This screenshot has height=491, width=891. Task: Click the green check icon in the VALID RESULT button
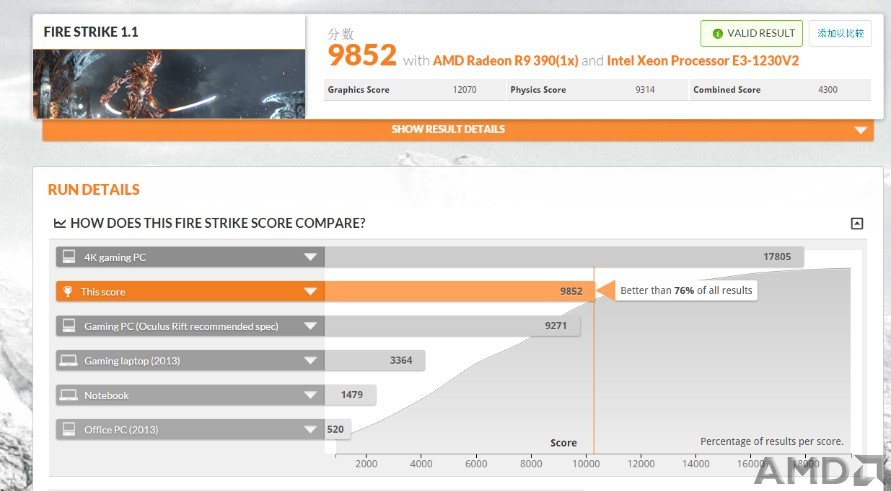pyautogui.click(x=717, y=34)
